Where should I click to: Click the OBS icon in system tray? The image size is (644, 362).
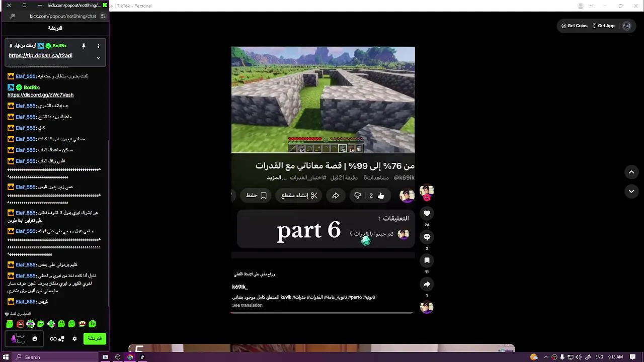point(554,357)
